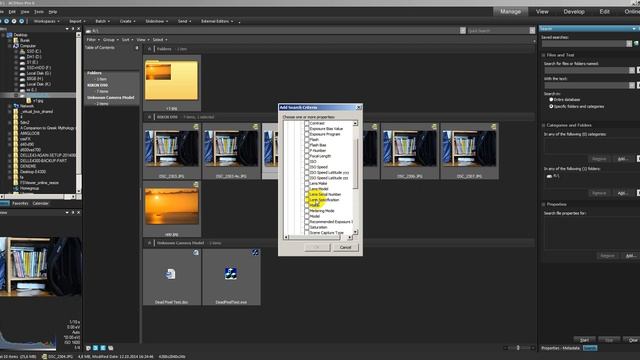Close the Folders pane with X icon
The height and width of the screenshot is (360, 640).
[79, 29]
